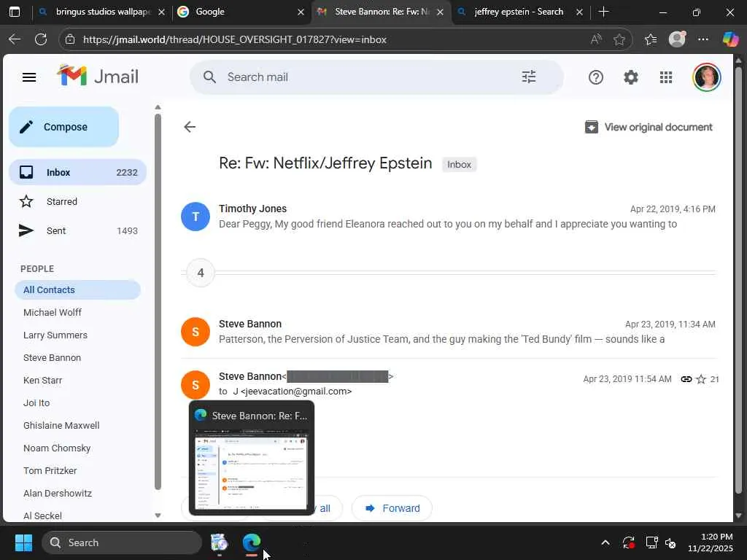Screen dimensions: 747x560
Task: Select contact Tom Pritzker
Action: tap(50, 470)
